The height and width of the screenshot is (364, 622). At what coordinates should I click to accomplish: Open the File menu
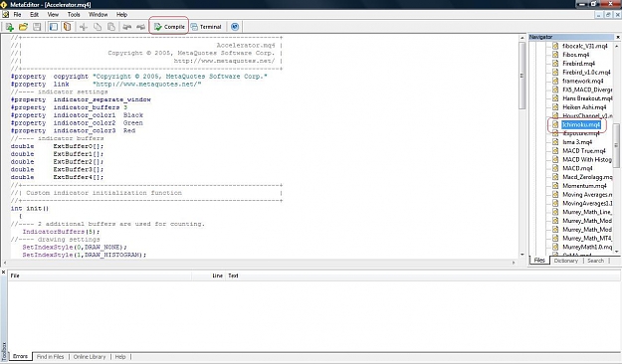click(x=18, y=15)
